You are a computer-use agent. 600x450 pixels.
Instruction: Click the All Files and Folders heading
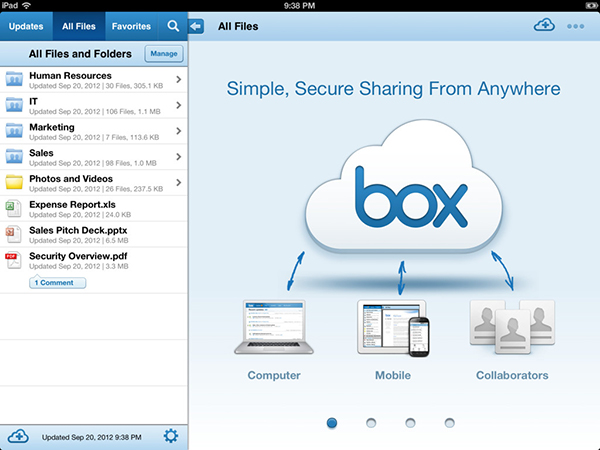[x=80, y=54]
